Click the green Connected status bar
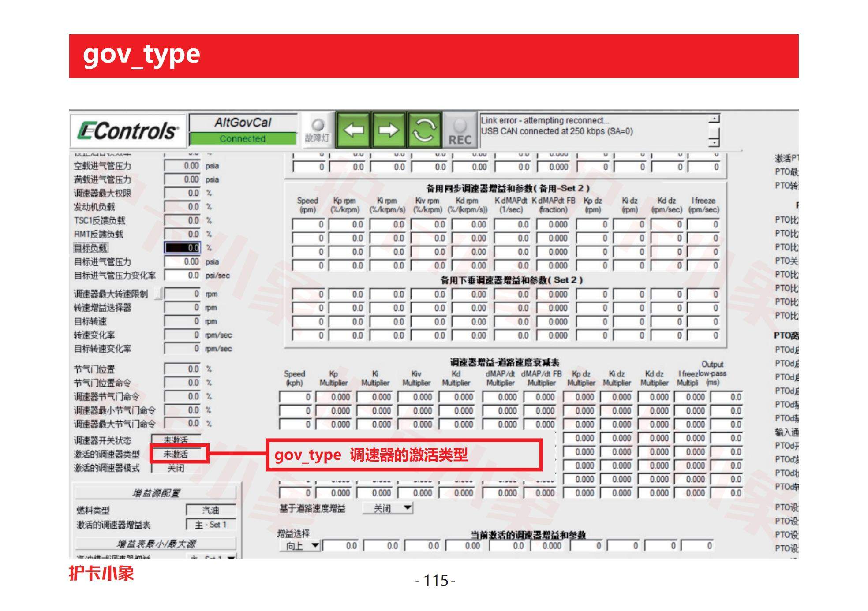 click(x=243, y=138)
